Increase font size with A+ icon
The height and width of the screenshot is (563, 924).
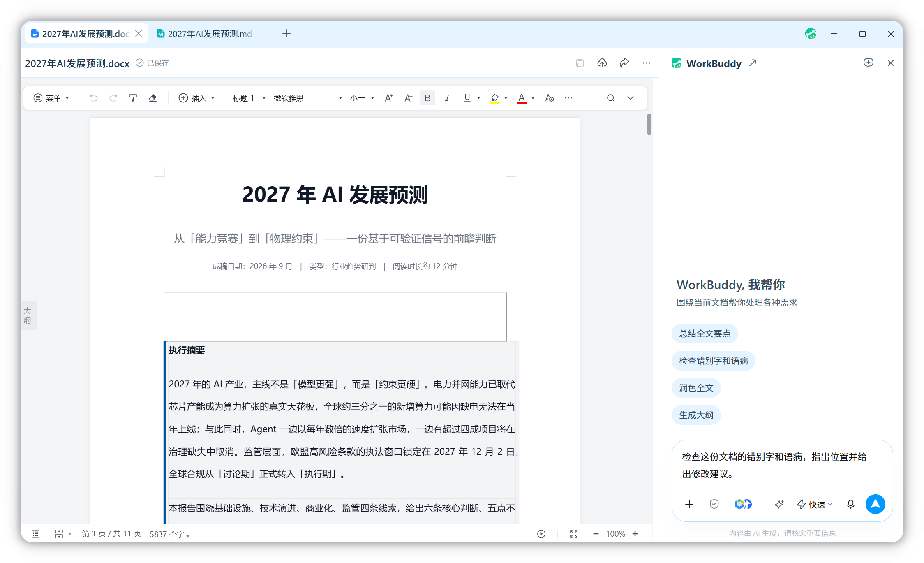pyautogui.click(x=388, y=98)
